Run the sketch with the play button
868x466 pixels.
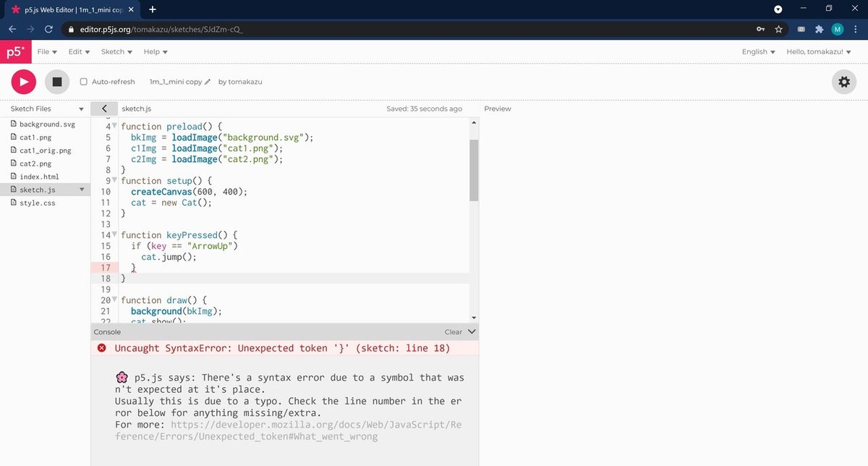23,82
